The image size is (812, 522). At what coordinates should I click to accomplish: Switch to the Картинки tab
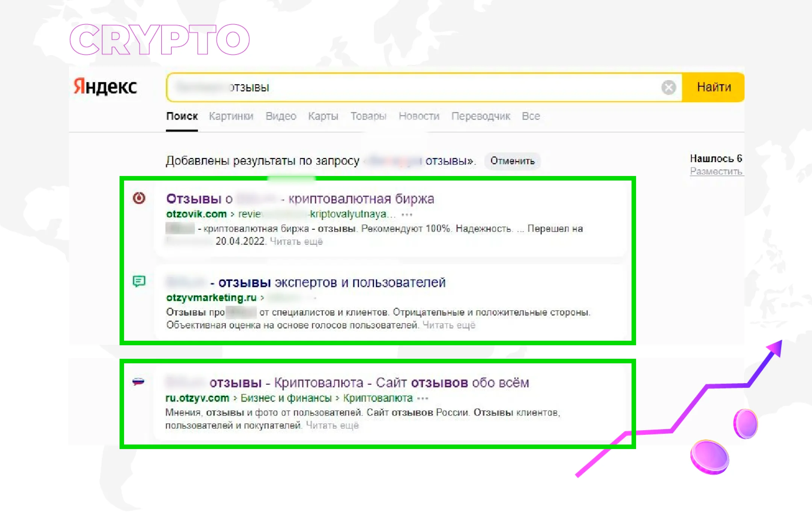(231, 116)
